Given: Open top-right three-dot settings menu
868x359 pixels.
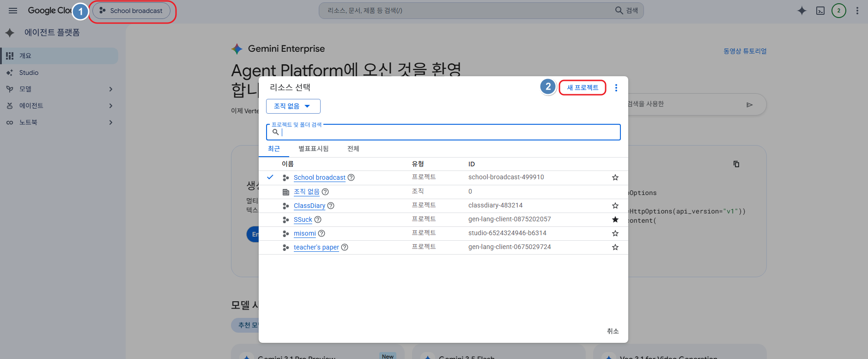Looking at the screenshot, I should coord(857,11).
